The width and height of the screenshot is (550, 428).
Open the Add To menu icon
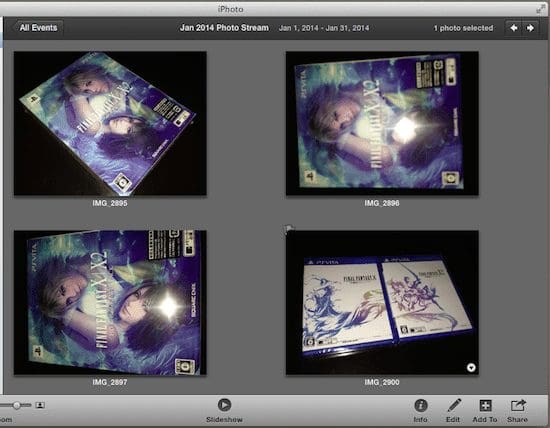point(485,406)
